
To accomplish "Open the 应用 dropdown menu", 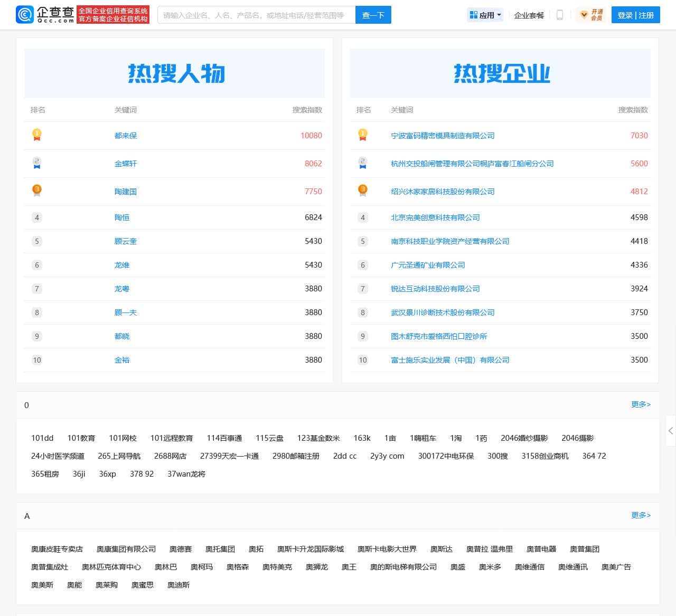I will pos(486,15).
